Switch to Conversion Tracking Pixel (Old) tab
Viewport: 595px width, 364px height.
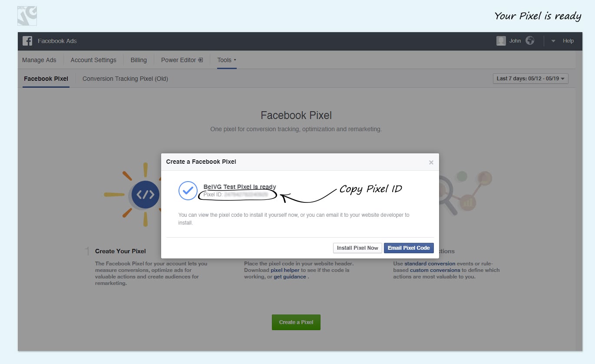pyautogui.click(x=125, y=79)
